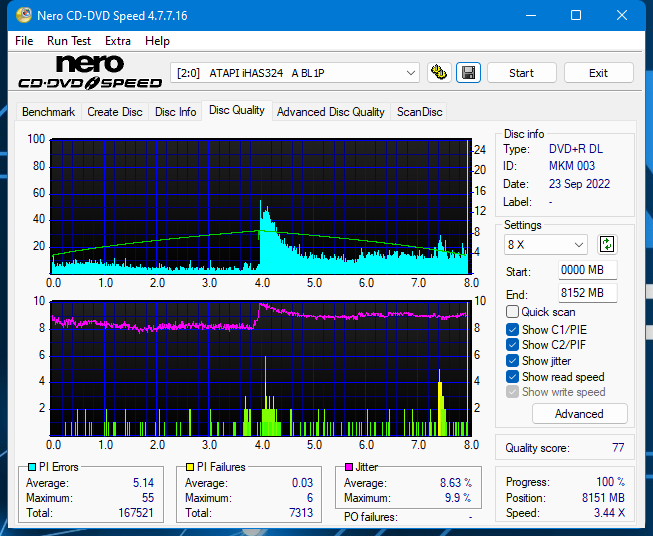Click the Nero CD-DVD Speed title bar icon
The height and width of the screenshot is (536, 653).
(24, 15)
